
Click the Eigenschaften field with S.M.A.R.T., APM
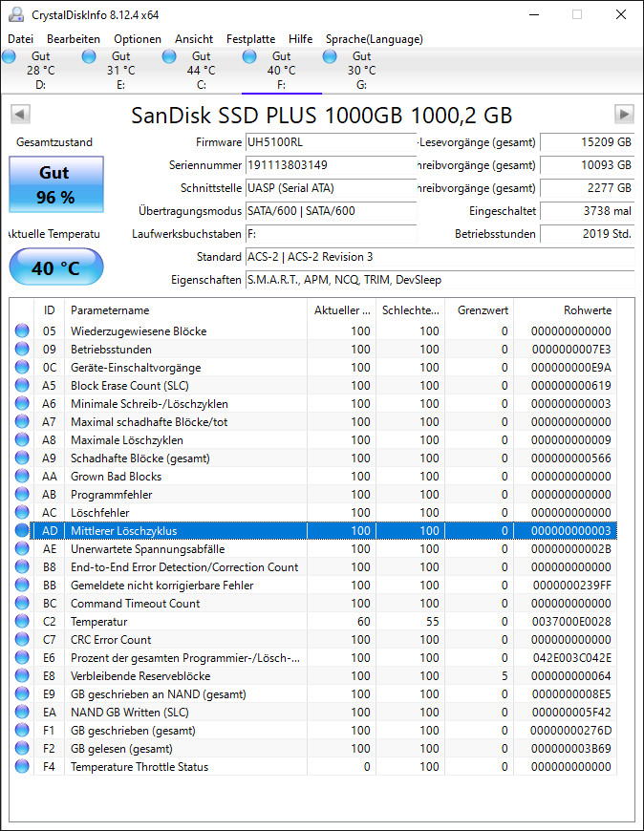440,279
